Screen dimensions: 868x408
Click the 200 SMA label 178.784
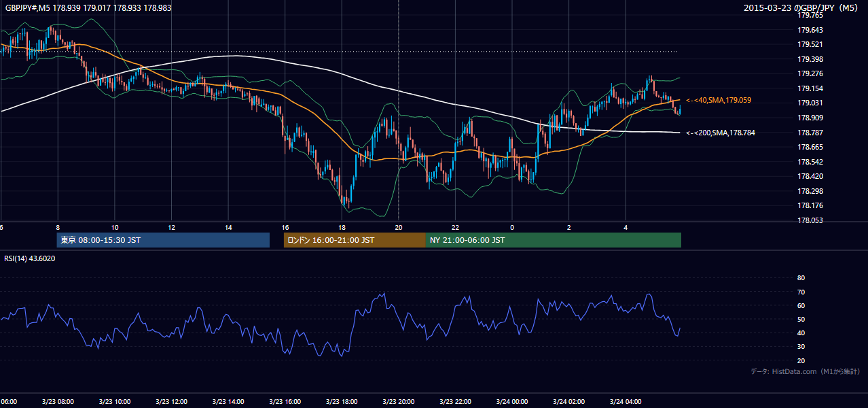click(720, 133)
